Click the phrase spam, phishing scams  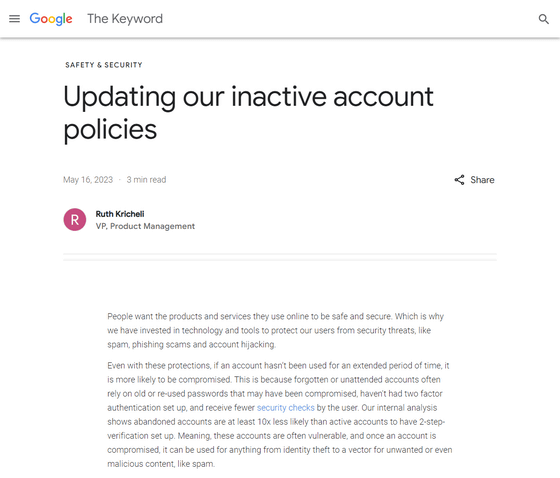click(149, 344)
